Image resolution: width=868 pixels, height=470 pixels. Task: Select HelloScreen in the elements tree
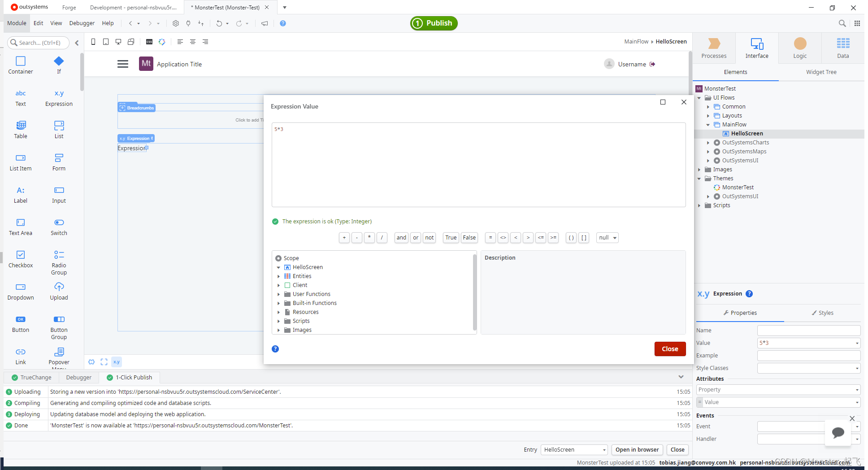(x=746, y=134)
